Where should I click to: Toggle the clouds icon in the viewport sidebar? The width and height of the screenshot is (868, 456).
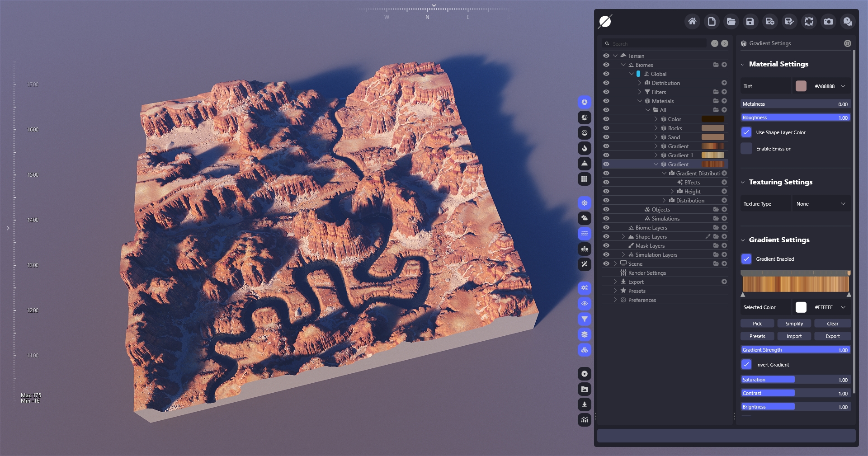pos(585,218)
